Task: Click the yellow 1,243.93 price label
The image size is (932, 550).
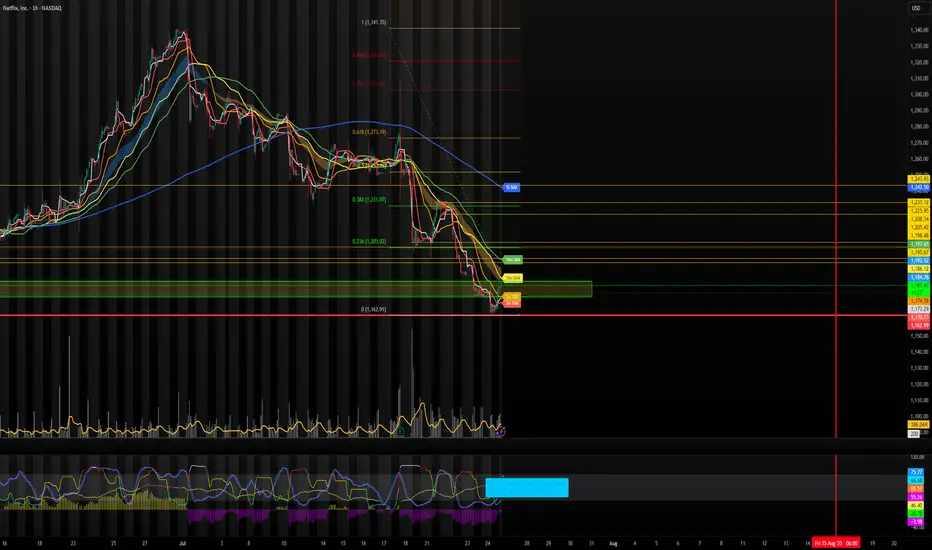Action: 919,179
